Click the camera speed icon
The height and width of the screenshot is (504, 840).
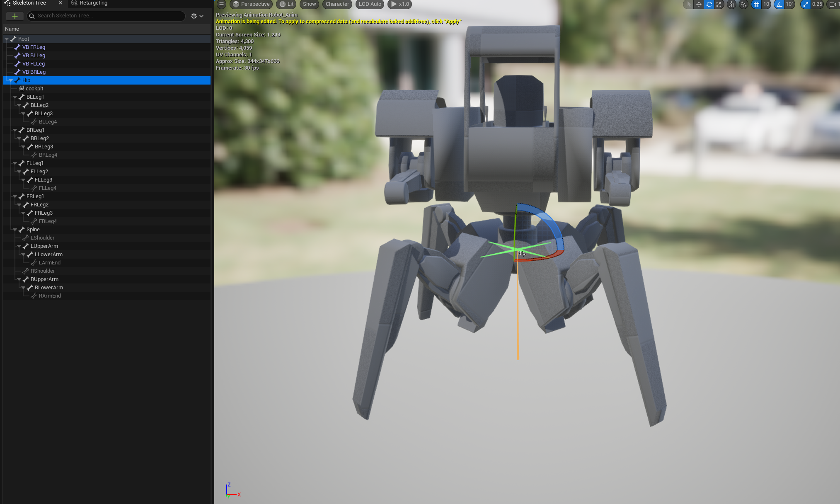[x=833, y=4]
